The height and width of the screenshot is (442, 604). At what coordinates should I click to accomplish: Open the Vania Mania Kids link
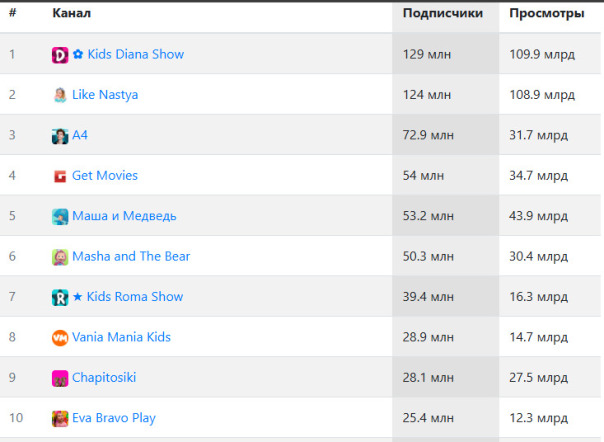(121, 337)
